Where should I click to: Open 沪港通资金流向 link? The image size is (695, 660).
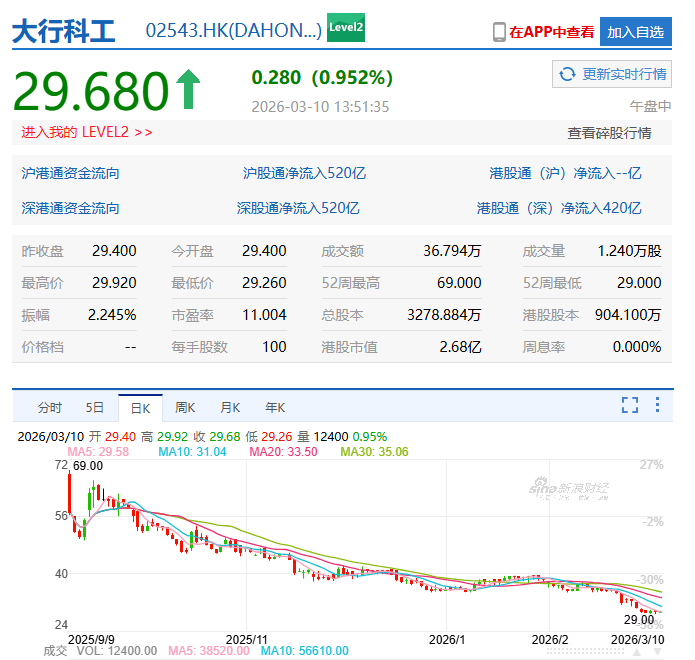click(x=71, y=173)
